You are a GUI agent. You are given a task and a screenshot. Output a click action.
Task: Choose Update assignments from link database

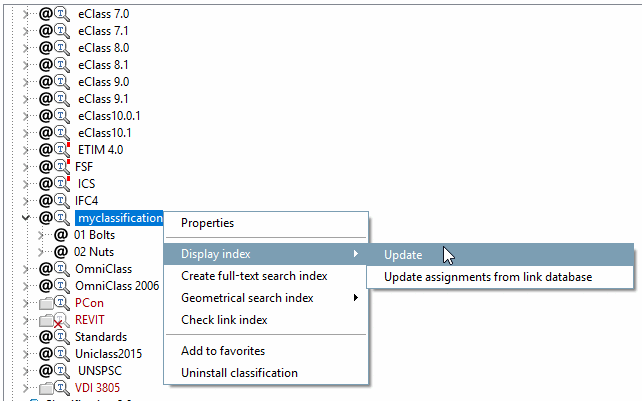click(488, 276)
